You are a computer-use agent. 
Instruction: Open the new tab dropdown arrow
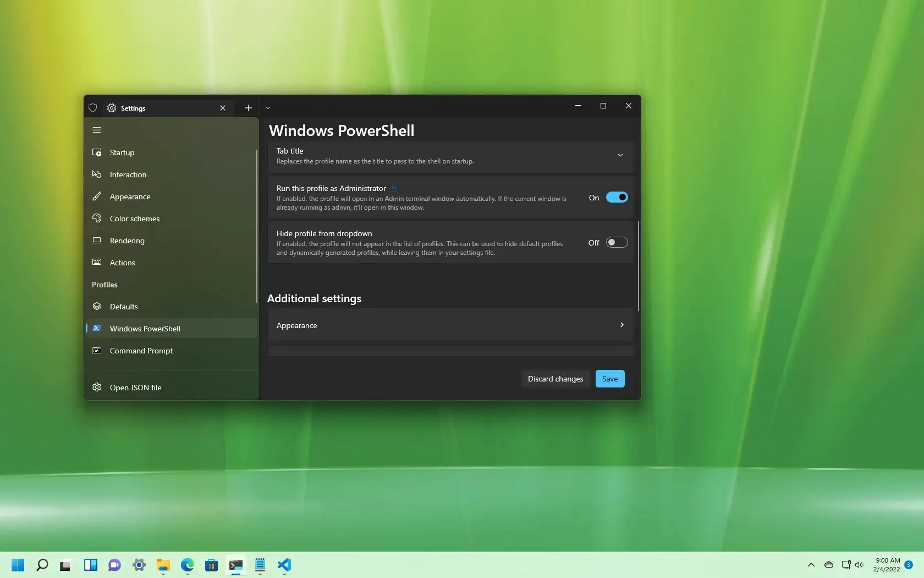[x=268, y=108]
